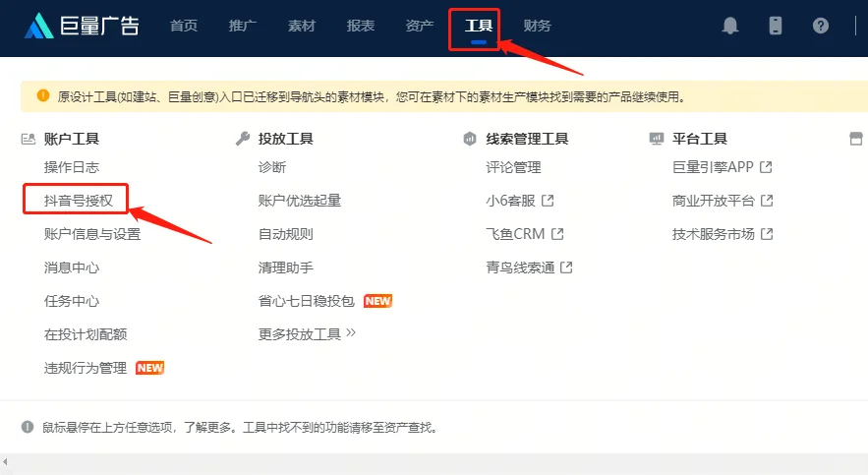Click external link icon beside 小6客服
868x475 pixels.
point(549,201)
